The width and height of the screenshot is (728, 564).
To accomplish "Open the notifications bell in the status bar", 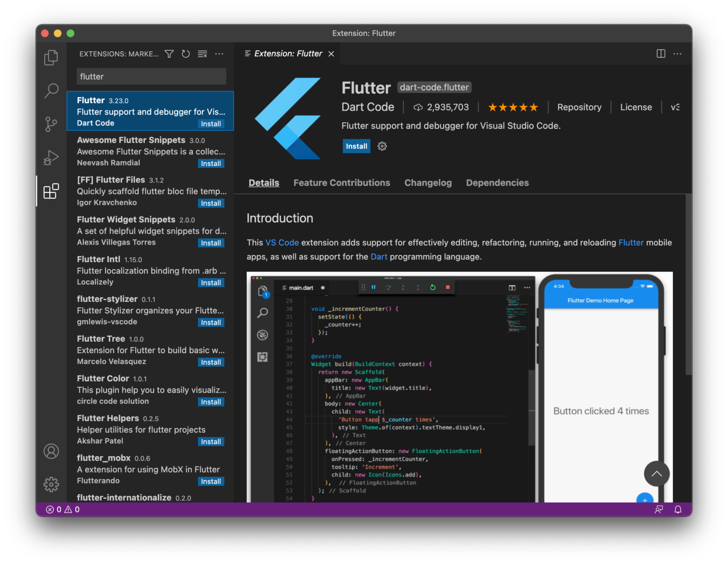I will tap(677, 509).
